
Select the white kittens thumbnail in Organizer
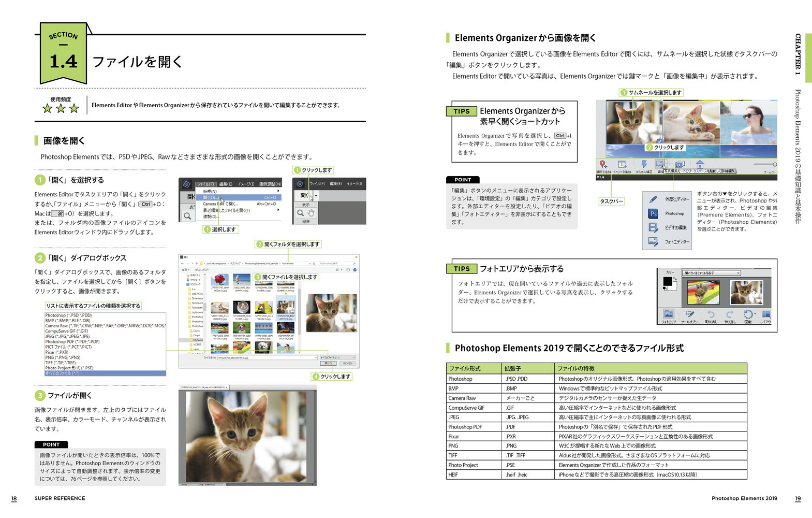[x=691, y=122]
